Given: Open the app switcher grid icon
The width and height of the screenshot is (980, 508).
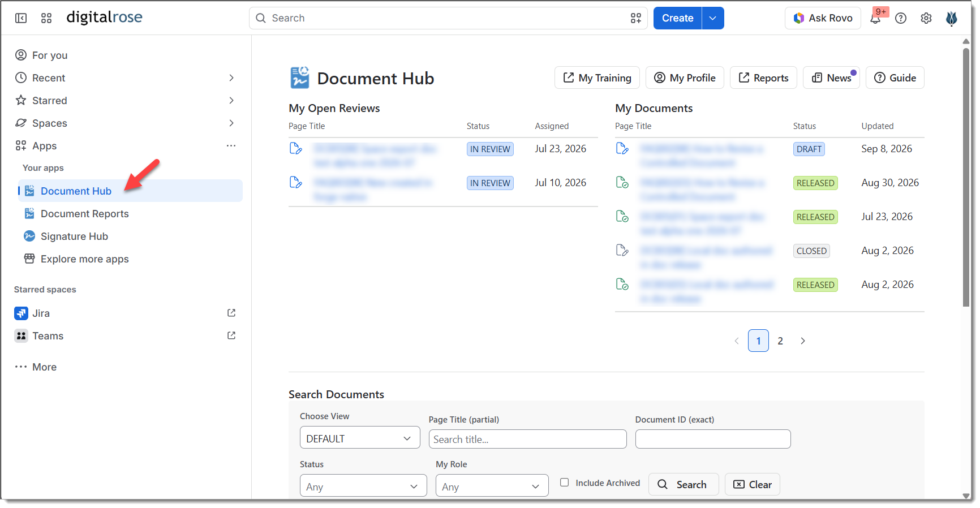Looking at the screenshot, I should pyautogui.click(x=46, y=18).
